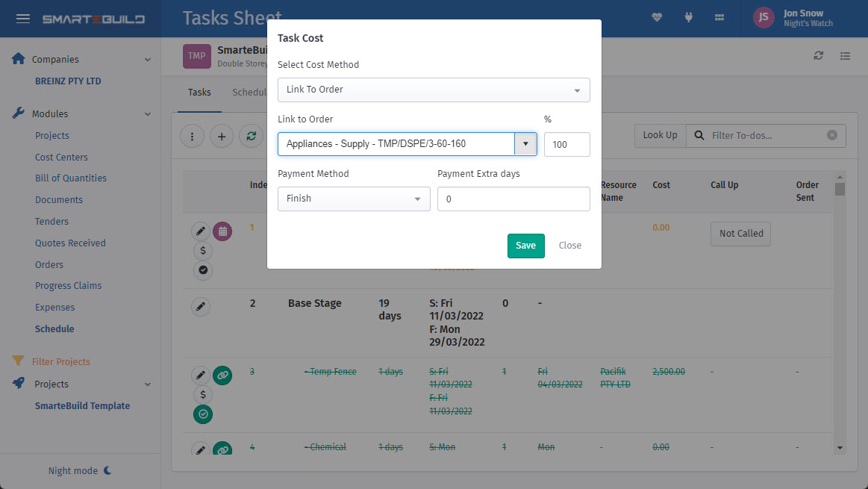868x489 pixels.
Task: Toggle Night mode in the sidebar
Action: (x=80, y=470)
